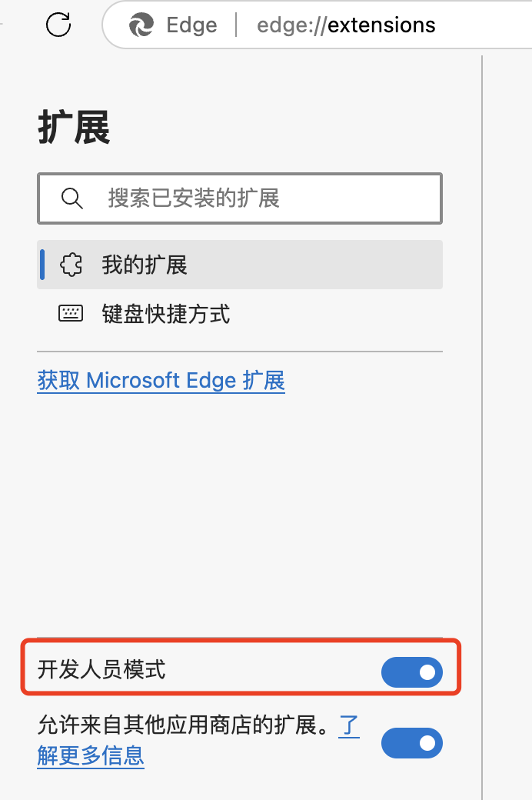Open 键盘快捷方式 sidebar item
The image size is (532, 800).
click(x=166, y=314)
